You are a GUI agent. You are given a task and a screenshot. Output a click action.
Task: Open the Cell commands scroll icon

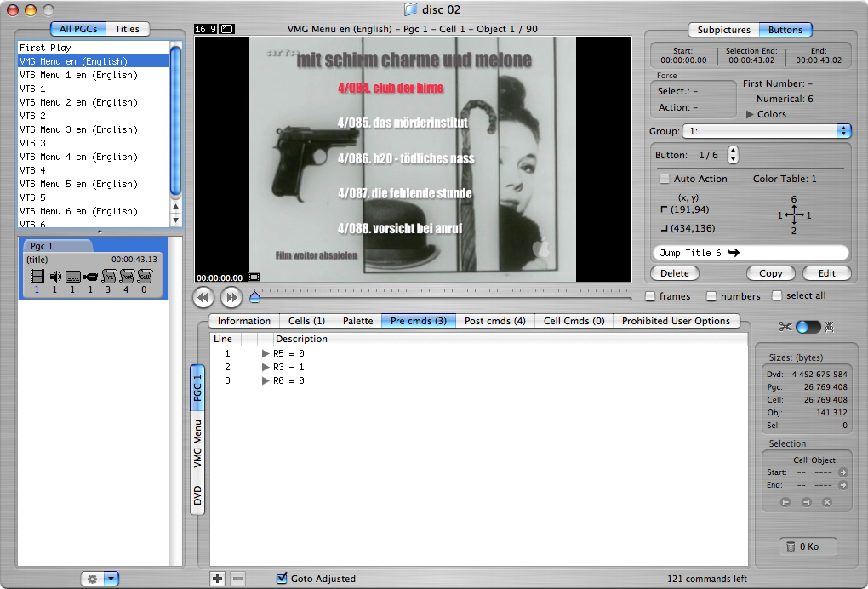pos(145,276)
